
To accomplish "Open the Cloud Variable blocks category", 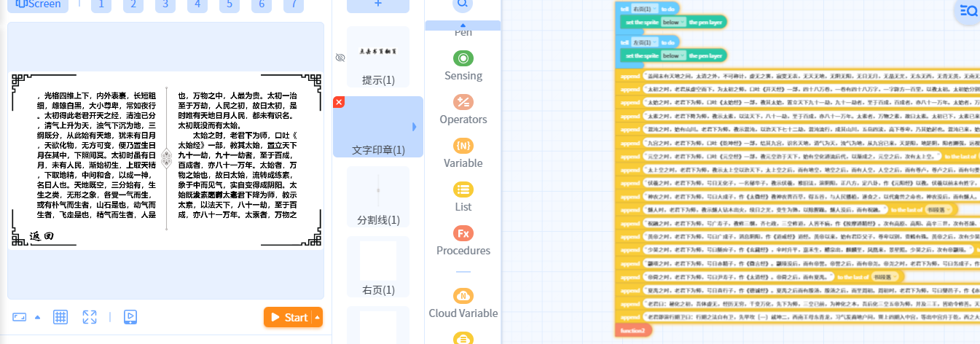I will [463, 303].
